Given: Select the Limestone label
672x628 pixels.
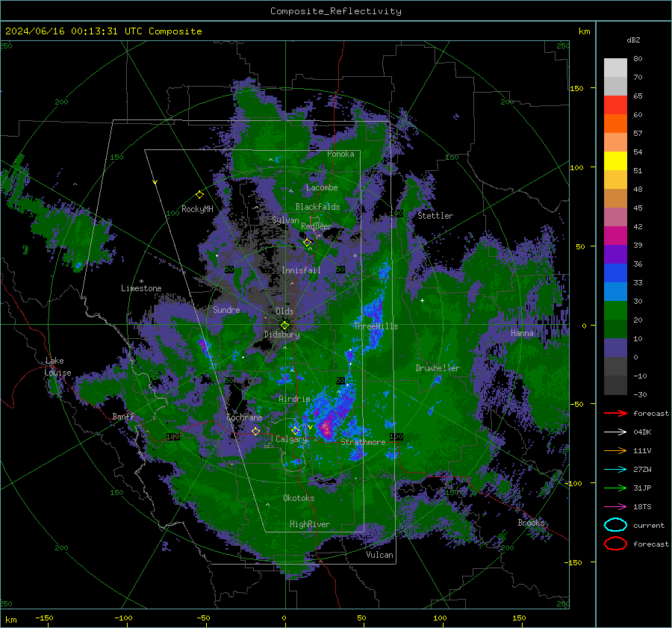Looking at the screenshot, I should 141,288.
